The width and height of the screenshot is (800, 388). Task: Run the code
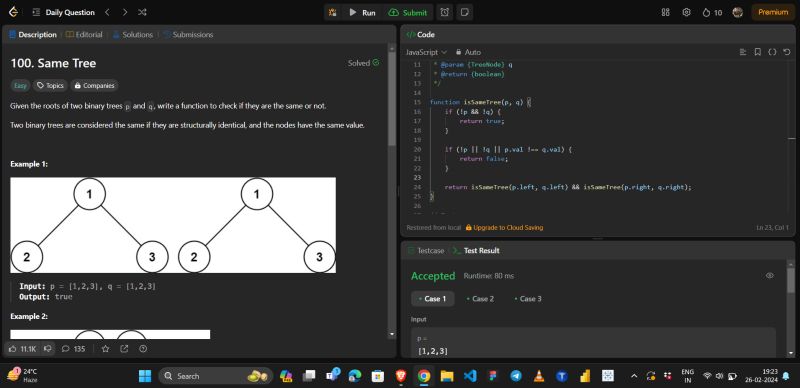(362, 13)
